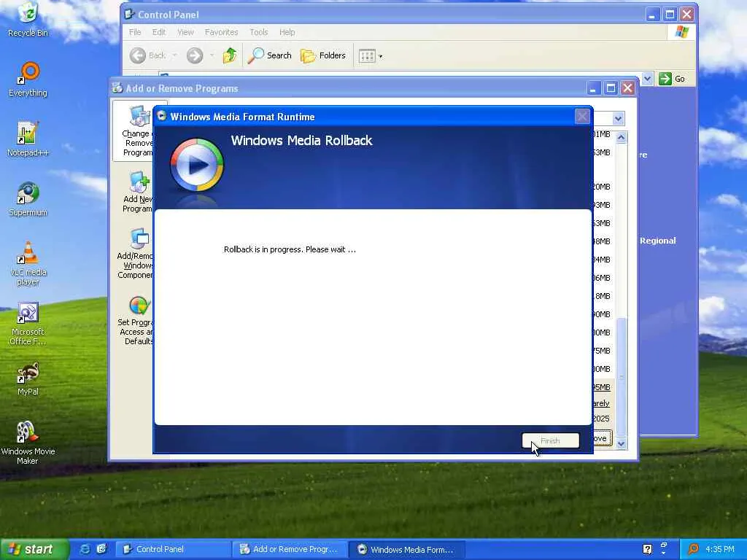Screen dimensions: 747x560
Task: Switch to Windows Media Format taskbar button
Action: [407, 549]
